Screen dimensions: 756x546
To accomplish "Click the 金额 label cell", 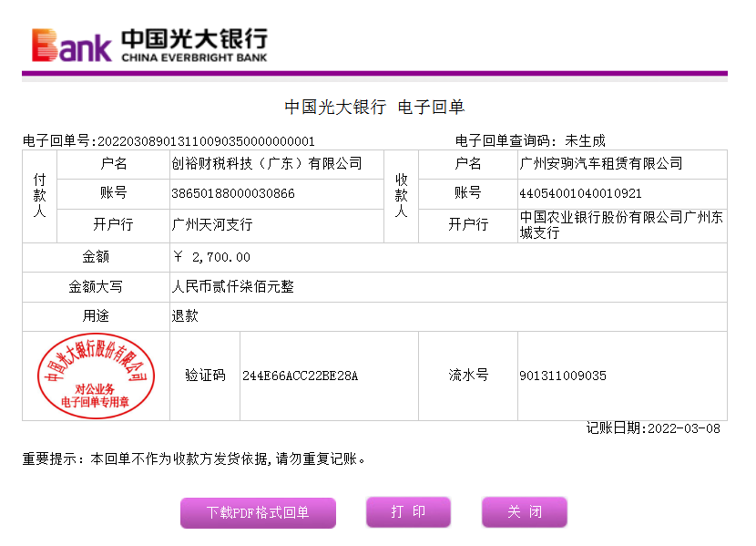I will (96, 257).
